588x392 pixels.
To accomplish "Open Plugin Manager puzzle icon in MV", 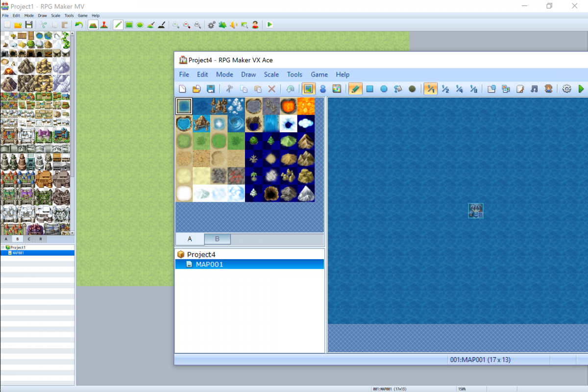I will 222,24.
